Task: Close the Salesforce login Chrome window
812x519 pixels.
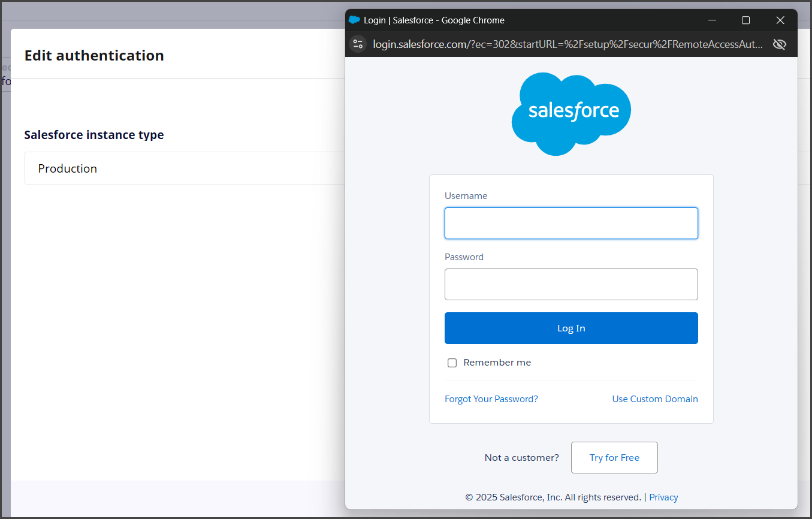Action: [780, 20]
